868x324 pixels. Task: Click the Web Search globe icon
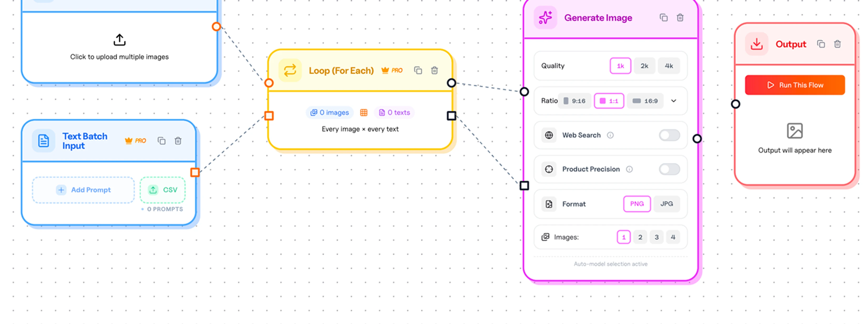[x=549, y=135]
